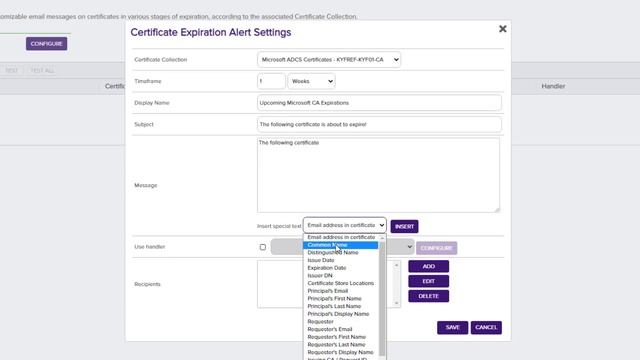Select the Issue Date option
Image resolution: width=640 pixels, height=360 pixels.
(x=341, y=260)
